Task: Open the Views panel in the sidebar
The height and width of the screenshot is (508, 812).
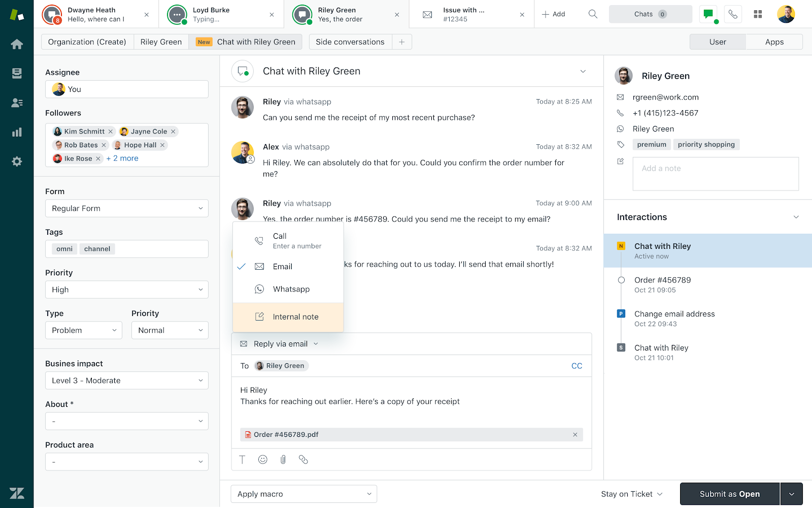Action: pos(17,73)
